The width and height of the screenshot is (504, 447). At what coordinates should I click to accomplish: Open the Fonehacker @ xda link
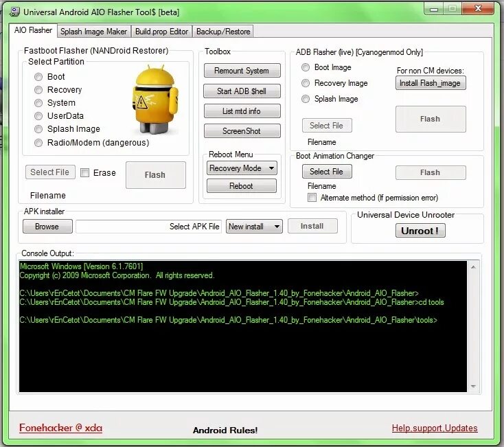pos(60,428)
